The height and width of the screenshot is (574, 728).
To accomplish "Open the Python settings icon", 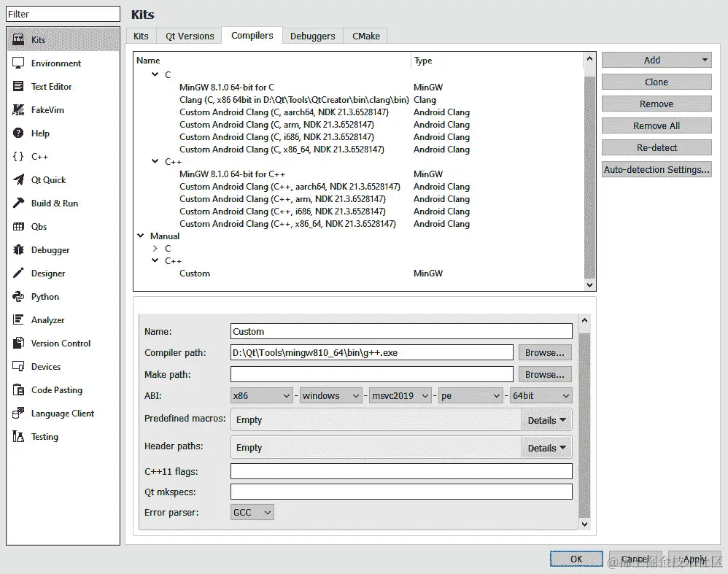I will 18,296.
